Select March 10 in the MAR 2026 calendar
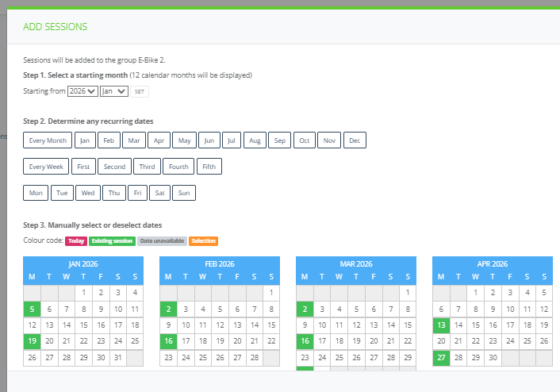This screenshot has height=392, width=560. (x=321, y=325)
